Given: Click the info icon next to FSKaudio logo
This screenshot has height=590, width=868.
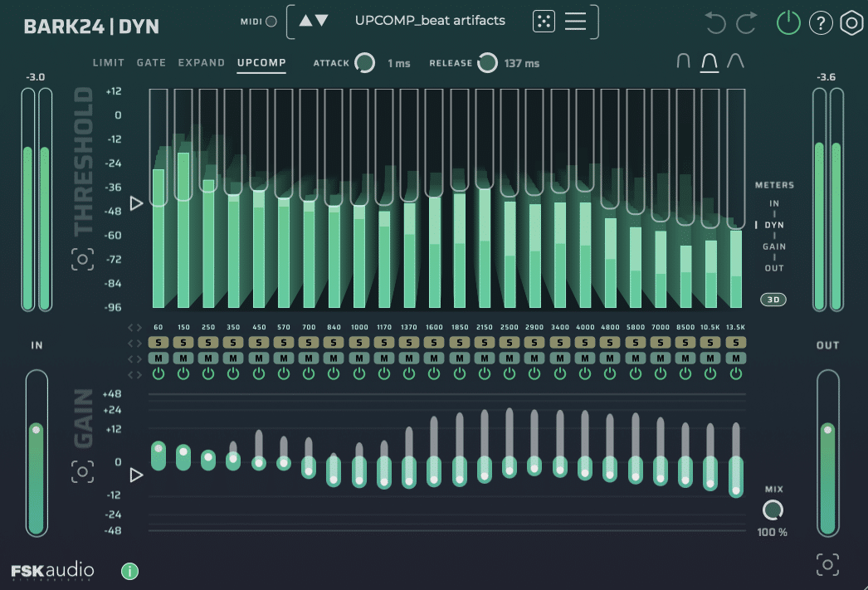Looking at the screenshot, I should click(129, 571).
